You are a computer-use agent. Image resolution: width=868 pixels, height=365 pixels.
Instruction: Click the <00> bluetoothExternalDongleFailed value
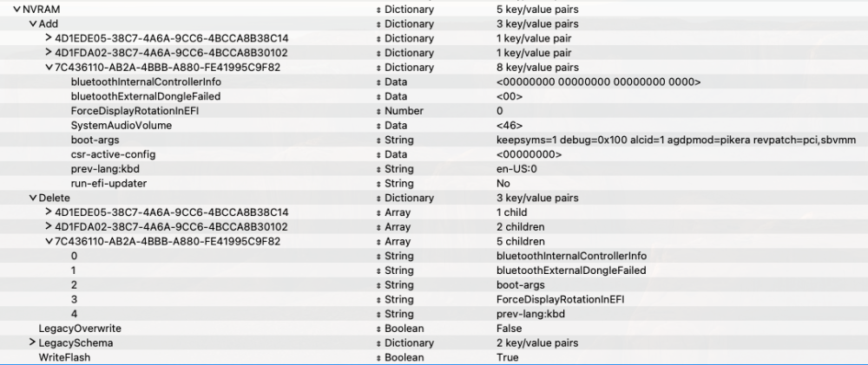pos(510,96)
